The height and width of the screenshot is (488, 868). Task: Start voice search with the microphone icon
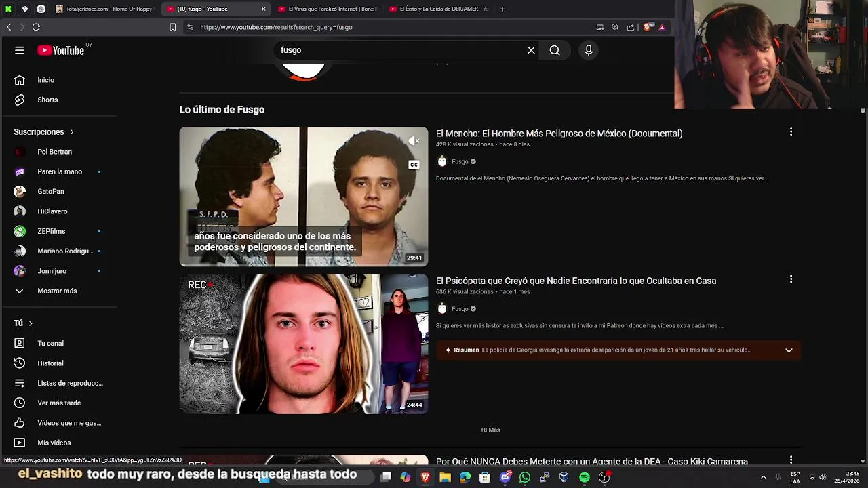[589, 50]
